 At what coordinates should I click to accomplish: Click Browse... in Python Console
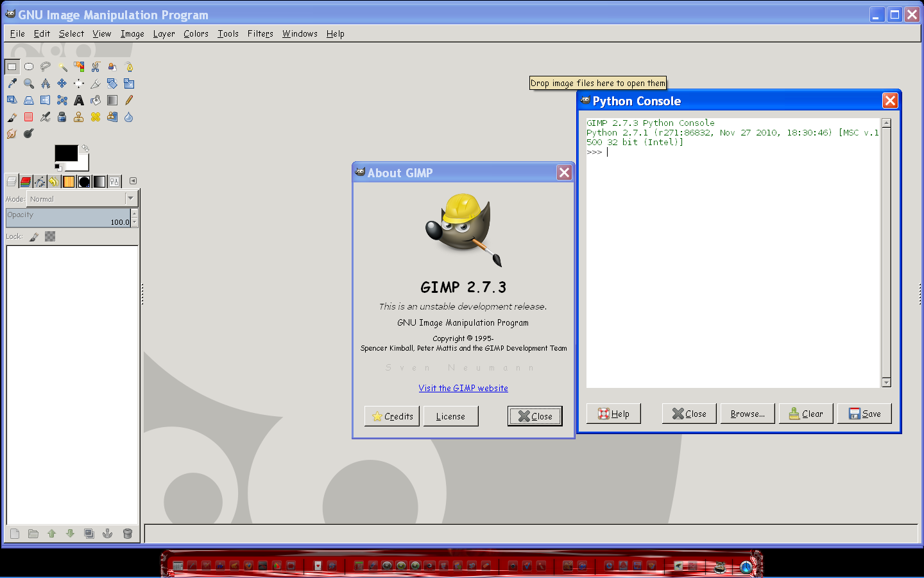[748, 414]
